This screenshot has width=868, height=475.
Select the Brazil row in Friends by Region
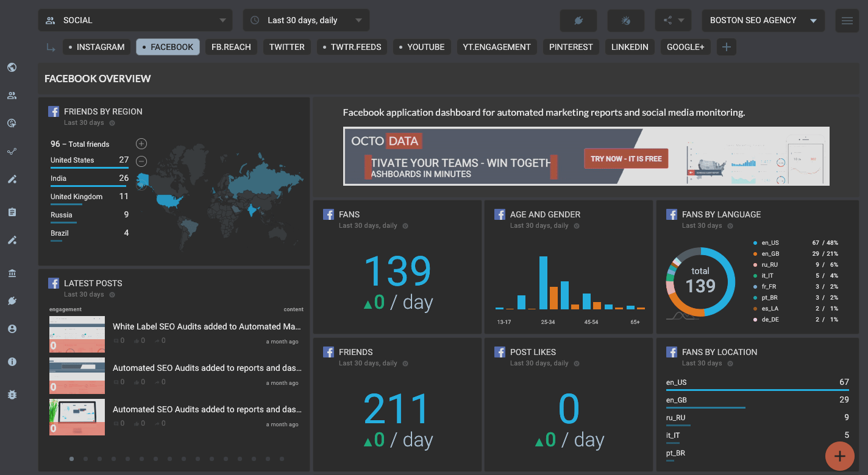pos(90,234)
